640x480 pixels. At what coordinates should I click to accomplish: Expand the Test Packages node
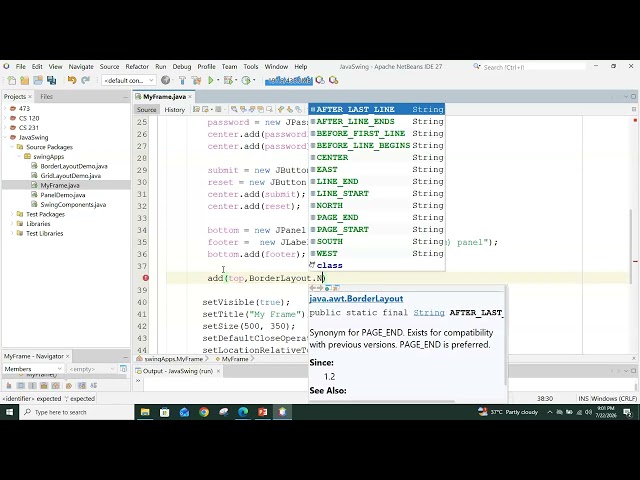click(x=12, y=214)
